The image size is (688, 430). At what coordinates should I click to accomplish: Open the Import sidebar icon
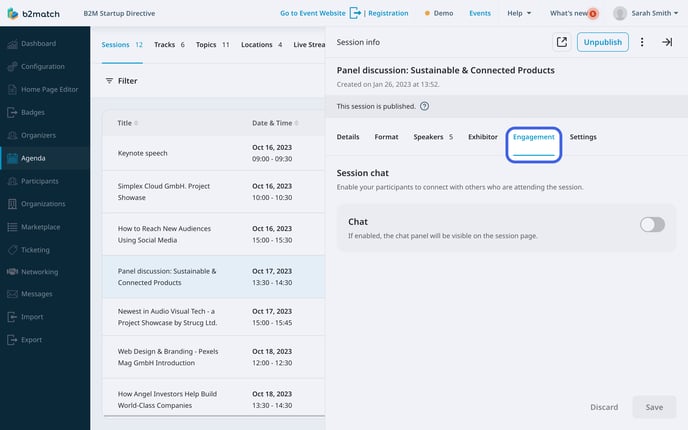tap(12, 317)
